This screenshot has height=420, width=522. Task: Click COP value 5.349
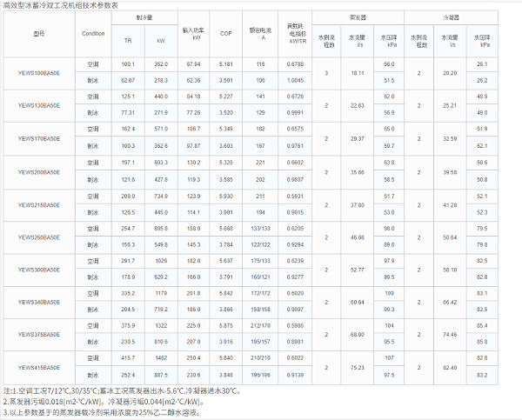tap(225, 129)
